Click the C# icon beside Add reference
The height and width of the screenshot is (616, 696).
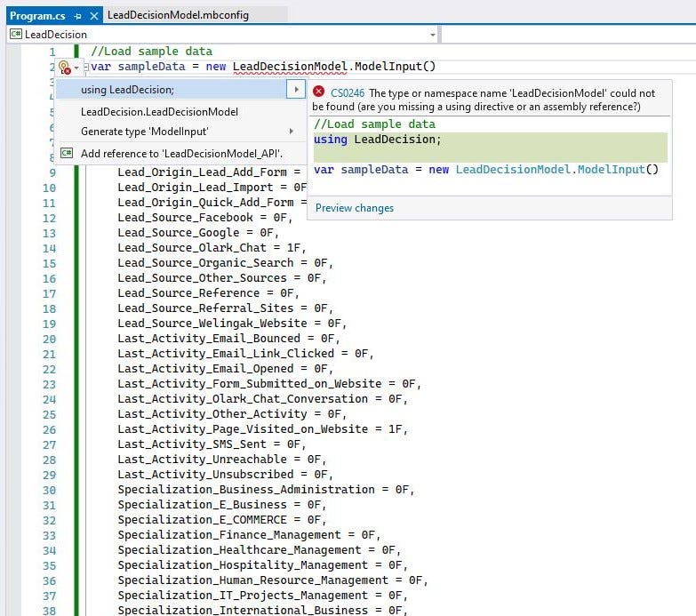67,154
